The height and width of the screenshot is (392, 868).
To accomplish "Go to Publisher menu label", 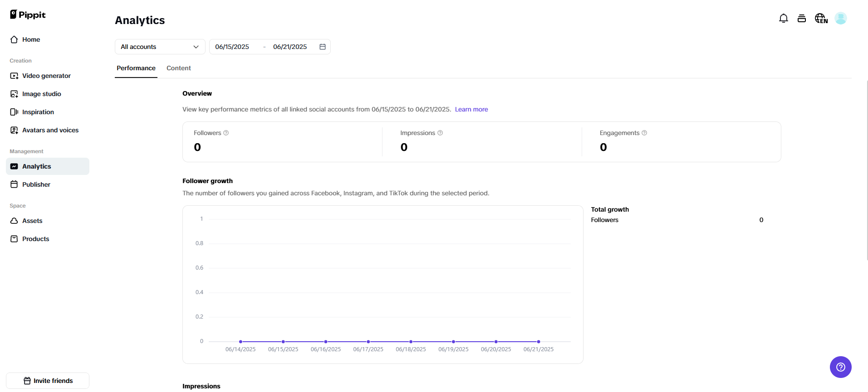I will 36,184.
